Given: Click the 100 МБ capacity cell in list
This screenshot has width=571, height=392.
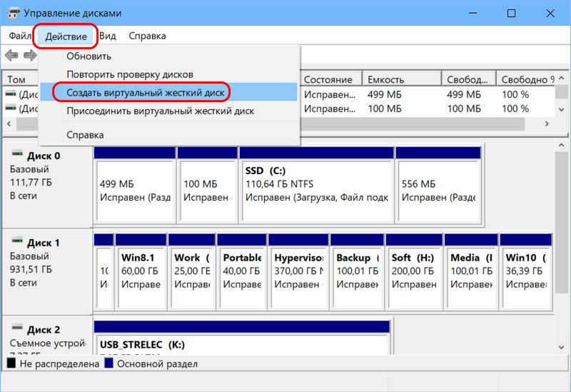Looking at the screenshot, I should [385, 109].
